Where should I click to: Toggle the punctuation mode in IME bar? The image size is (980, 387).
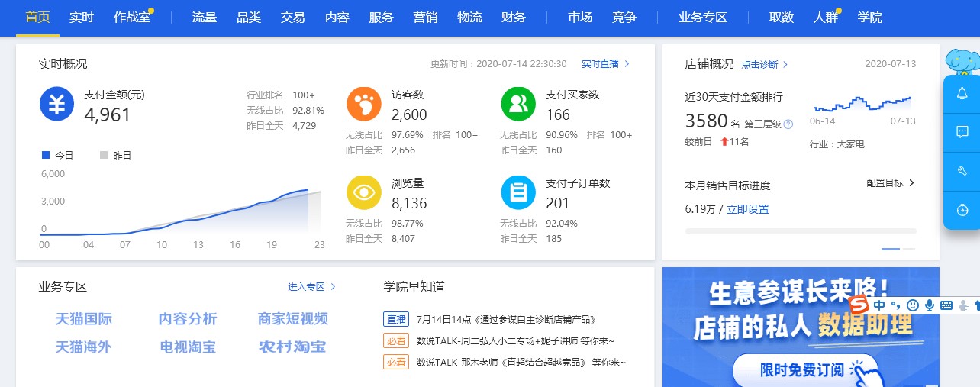click(x=896, y=305)
